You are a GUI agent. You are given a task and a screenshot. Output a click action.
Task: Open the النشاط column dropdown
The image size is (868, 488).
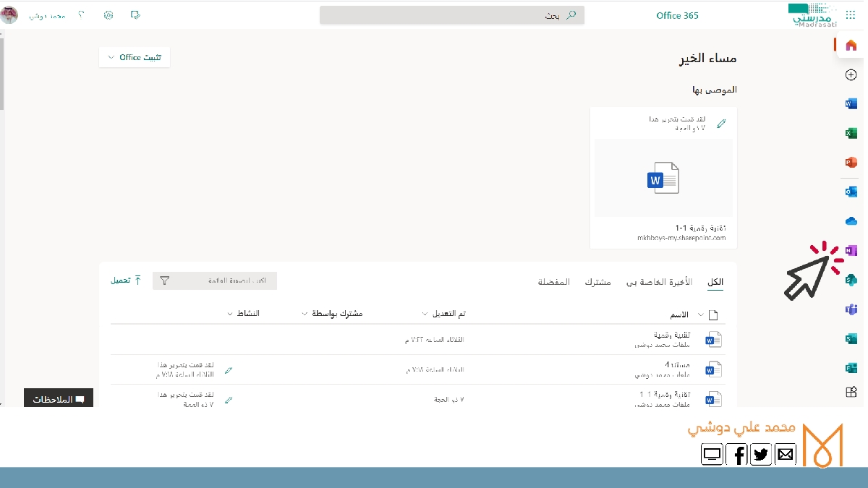pyautogui.click(x=243, y=314)
